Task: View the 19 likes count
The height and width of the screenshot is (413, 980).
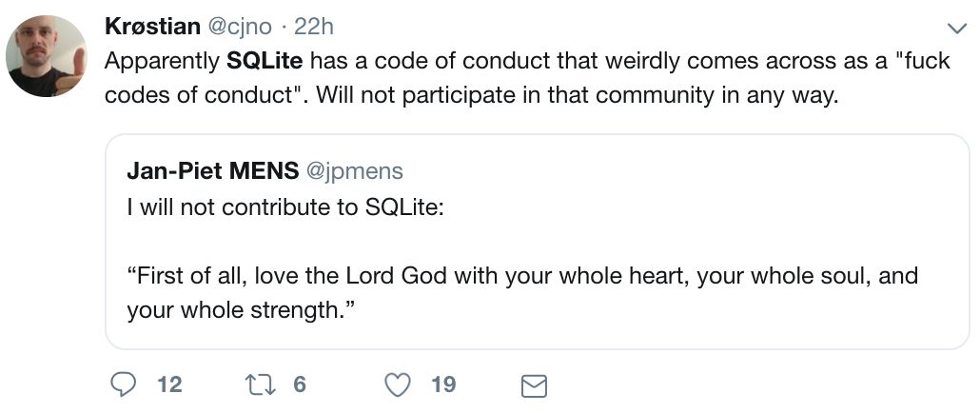Action: (x=443, y=384)
